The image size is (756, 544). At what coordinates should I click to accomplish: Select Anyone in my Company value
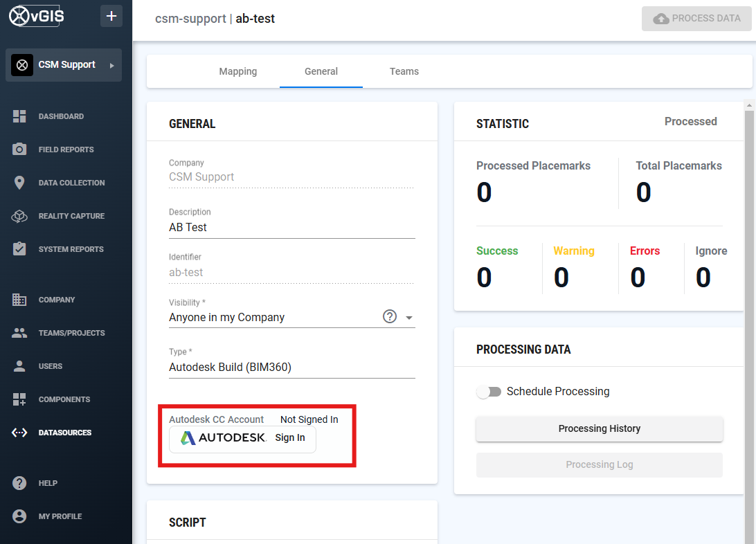click(226, 318)
